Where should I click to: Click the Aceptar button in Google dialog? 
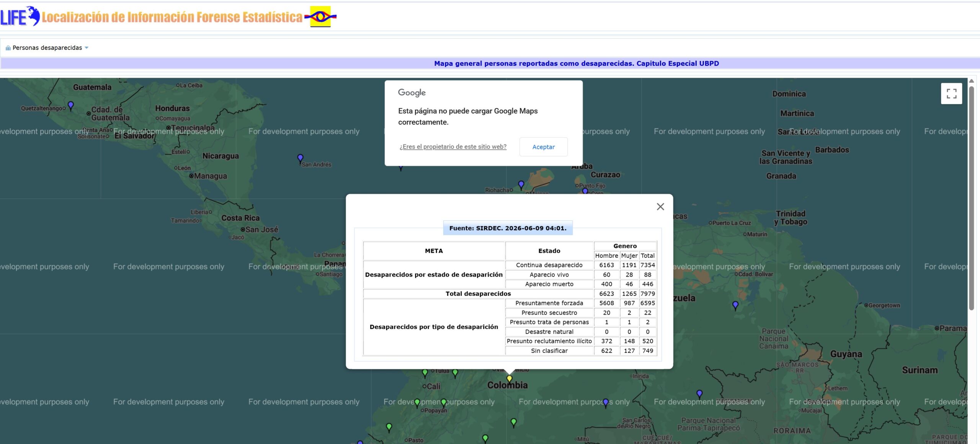click(543, 147)
